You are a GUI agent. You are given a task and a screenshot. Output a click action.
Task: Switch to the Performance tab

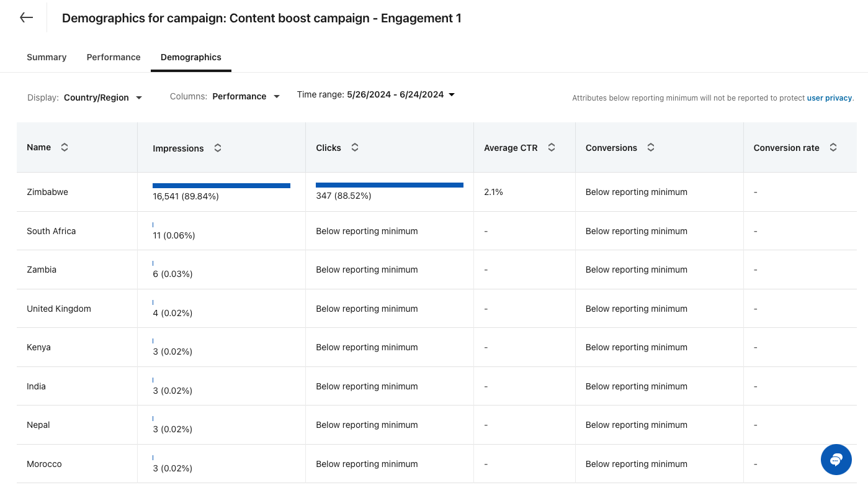[114, 57]
